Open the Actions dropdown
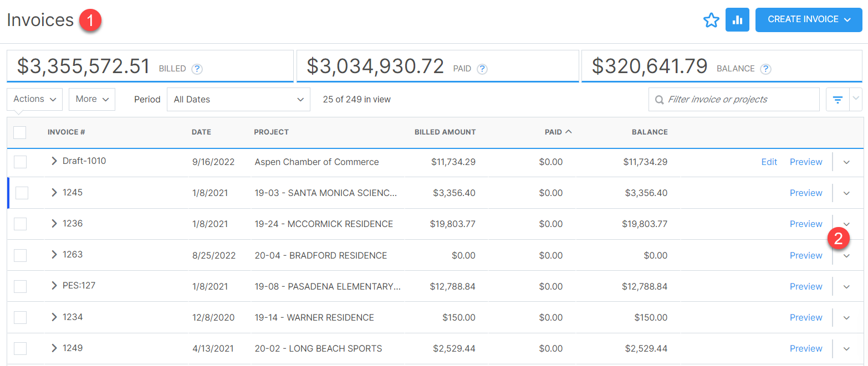The width and height of the screenshot is (868, 366). tap(34, 99)
